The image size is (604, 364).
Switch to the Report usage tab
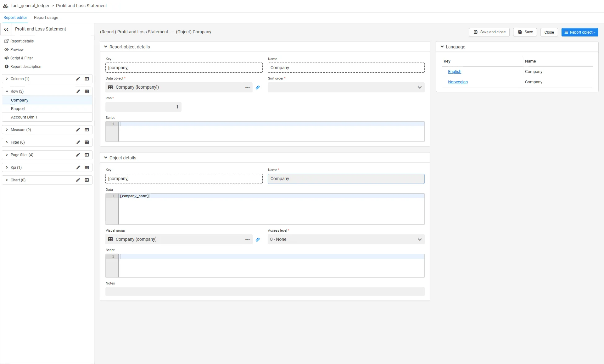tap(46, 18)
